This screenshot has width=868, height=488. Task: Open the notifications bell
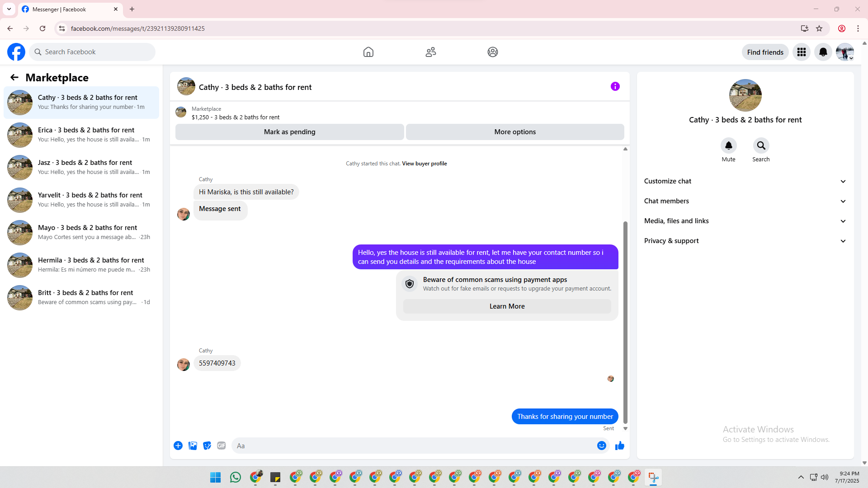(x=823, y=52)
